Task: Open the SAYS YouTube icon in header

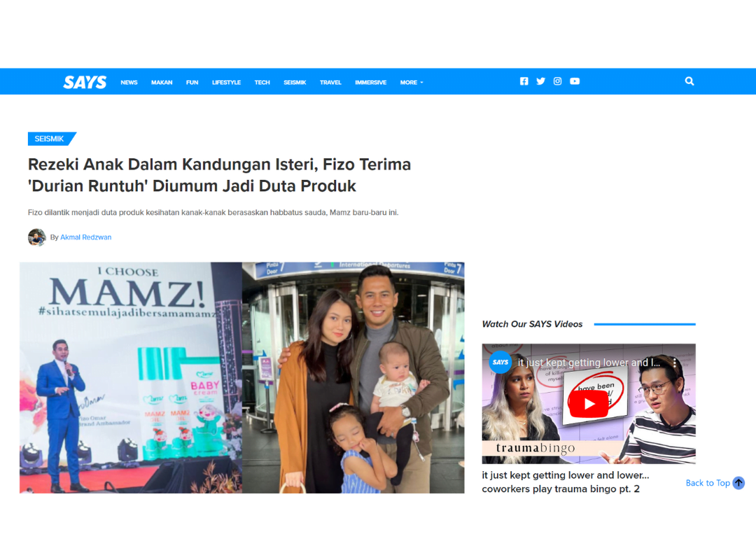Action: (x=575, y=81)
